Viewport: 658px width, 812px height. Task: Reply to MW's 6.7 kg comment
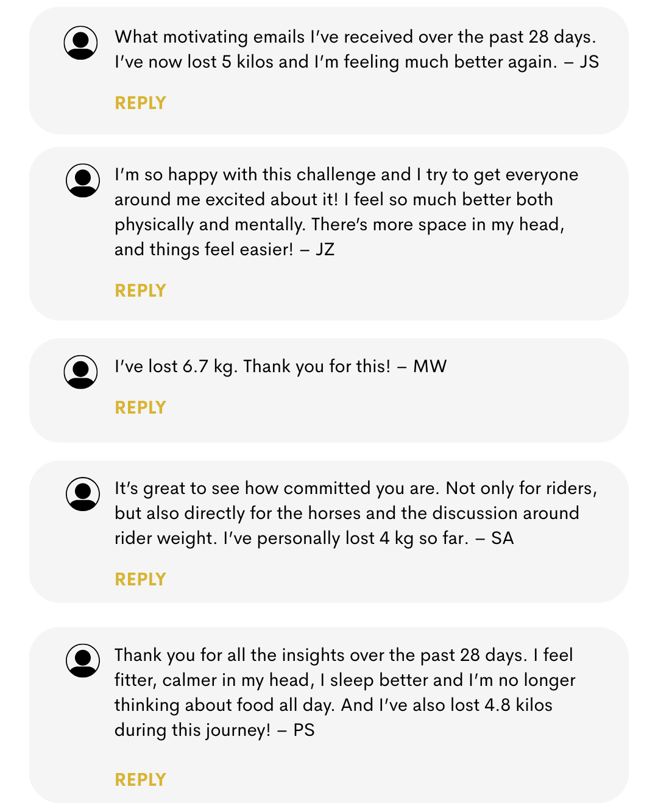point(140,408)
